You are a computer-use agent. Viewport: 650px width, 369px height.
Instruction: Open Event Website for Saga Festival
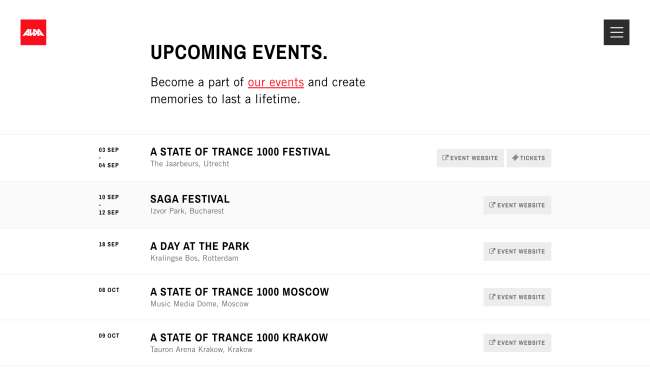click(x=517, y=205)
